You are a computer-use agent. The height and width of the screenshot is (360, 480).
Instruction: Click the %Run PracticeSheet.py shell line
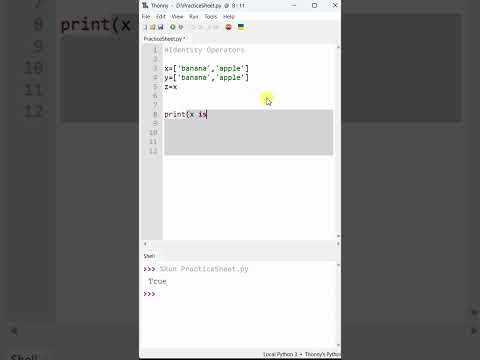pyautogui.click(x=204, y=269)
